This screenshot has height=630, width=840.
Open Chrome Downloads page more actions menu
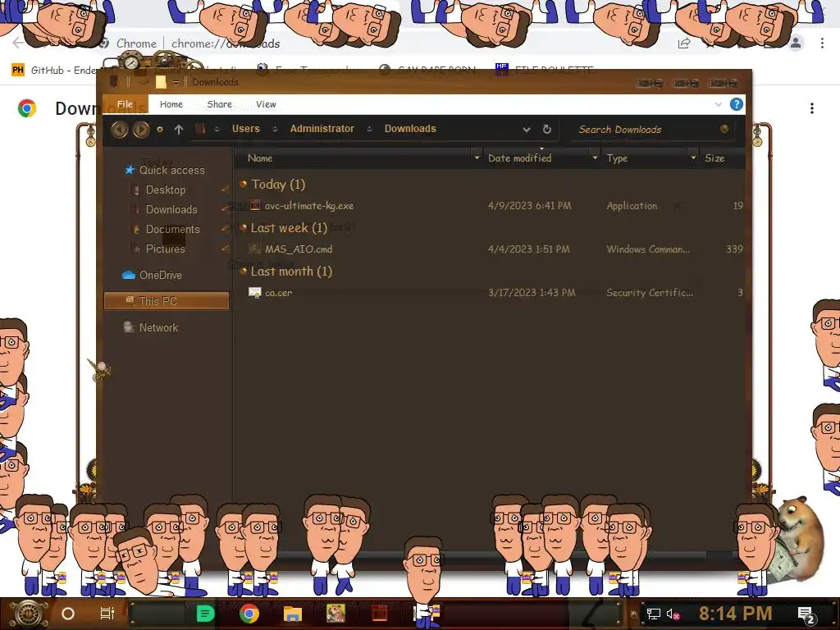click(812, 108)
